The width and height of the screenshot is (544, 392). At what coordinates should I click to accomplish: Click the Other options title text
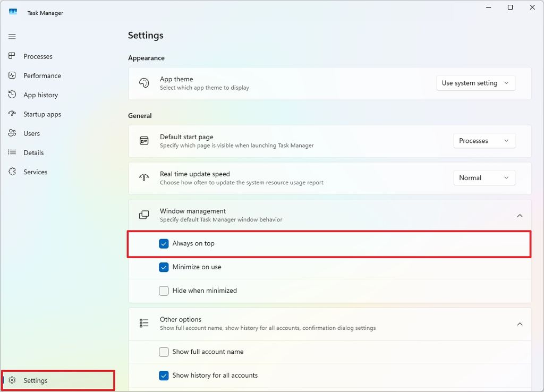[x=181, y=319]
